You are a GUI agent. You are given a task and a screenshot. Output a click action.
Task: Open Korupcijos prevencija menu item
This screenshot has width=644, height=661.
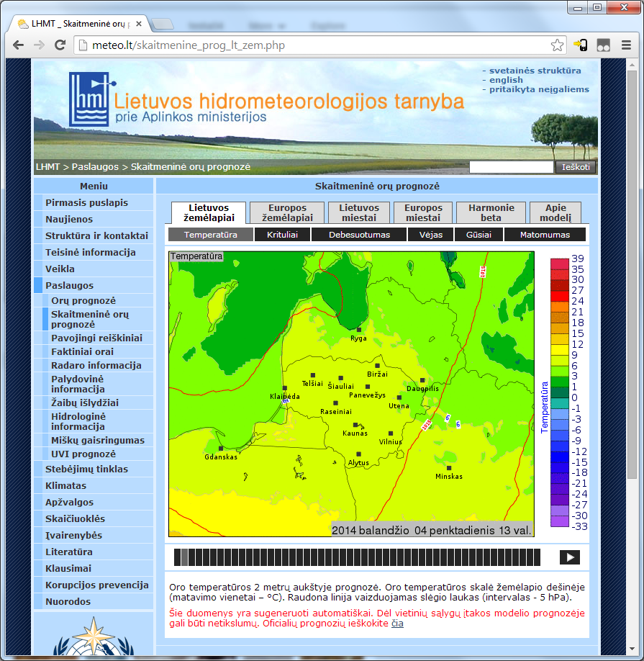coord(94,585)
